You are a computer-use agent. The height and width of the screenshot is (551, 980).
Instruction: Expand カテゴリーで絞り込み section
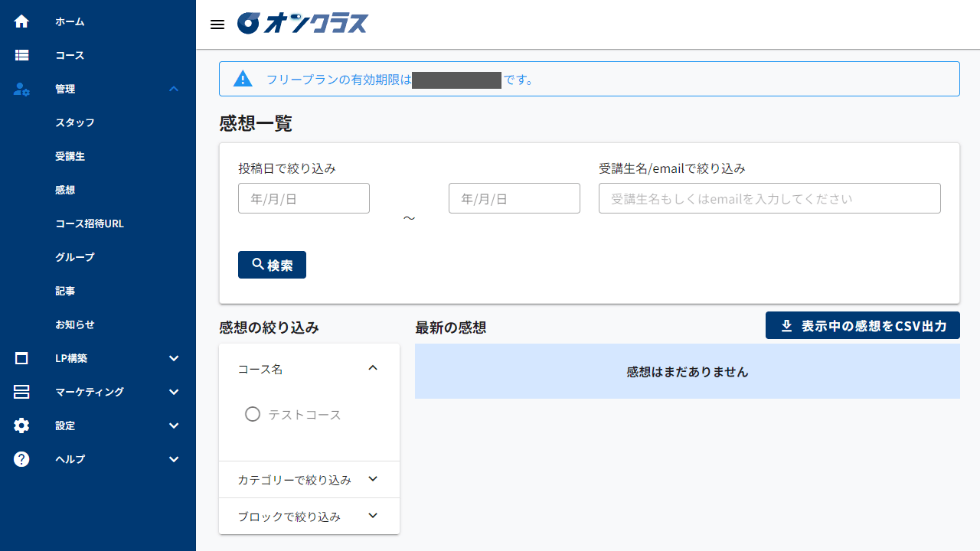point(373,479)
